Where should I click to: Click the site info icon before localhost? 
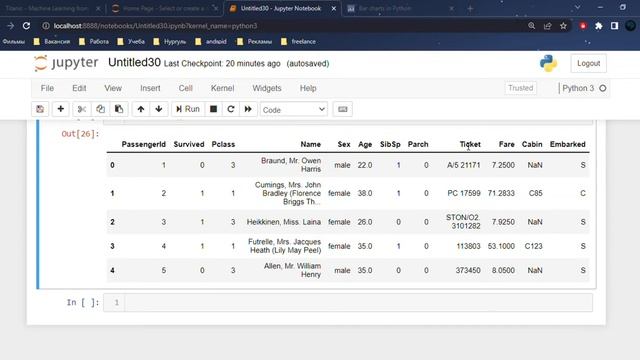[46, 26]
